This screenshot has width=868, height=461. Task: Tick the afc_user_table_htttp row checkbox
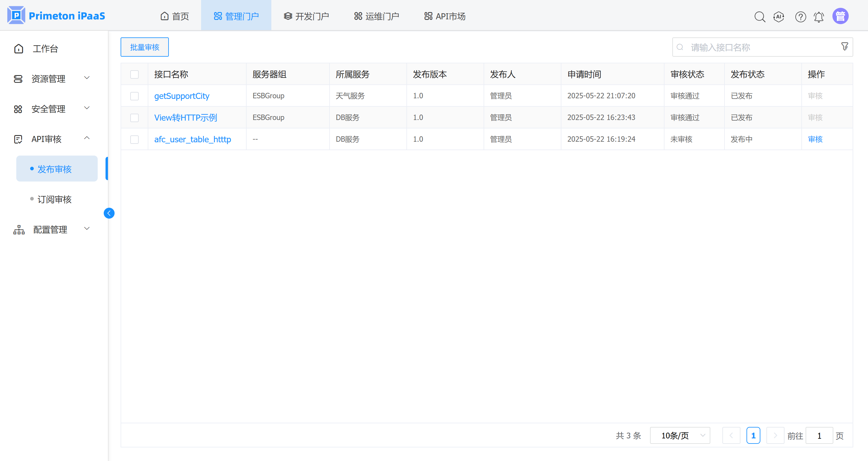point(134,139)
